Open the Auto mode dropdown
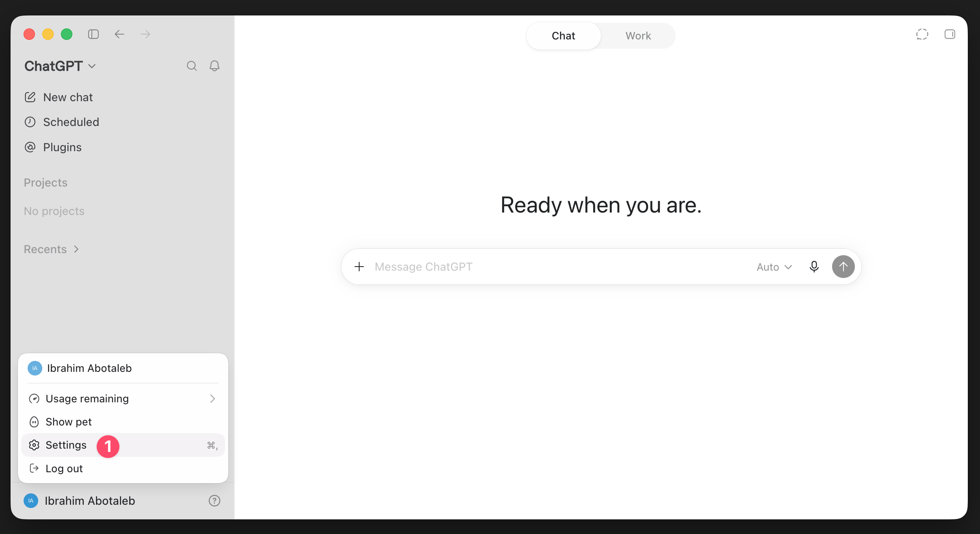Viewport: 980px width, 534px height. tap(774, 267)
